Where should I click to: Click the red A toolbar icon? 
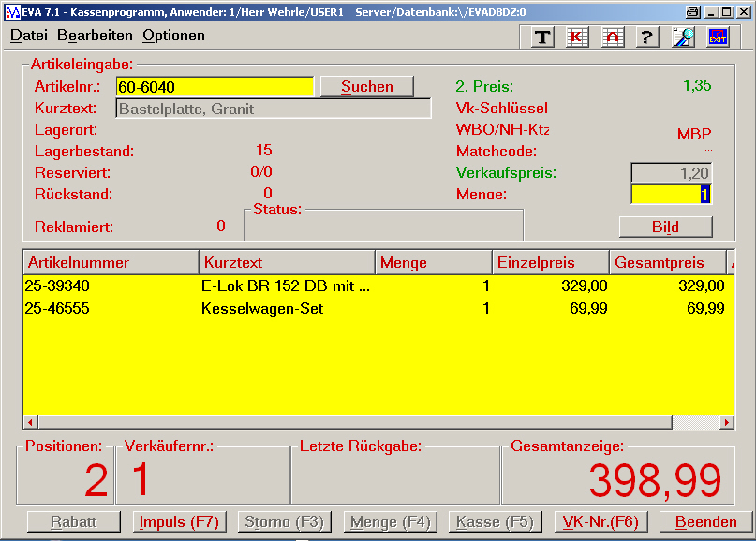tap(613, 37)
